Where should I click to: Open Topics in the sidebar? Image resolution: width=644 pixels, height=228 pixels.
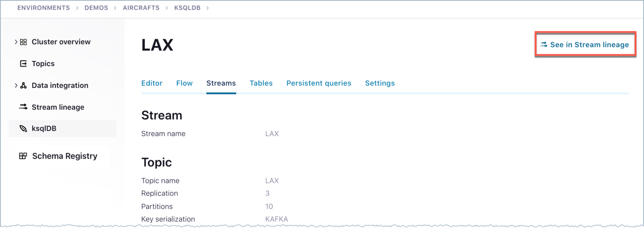tap(43, 64)
